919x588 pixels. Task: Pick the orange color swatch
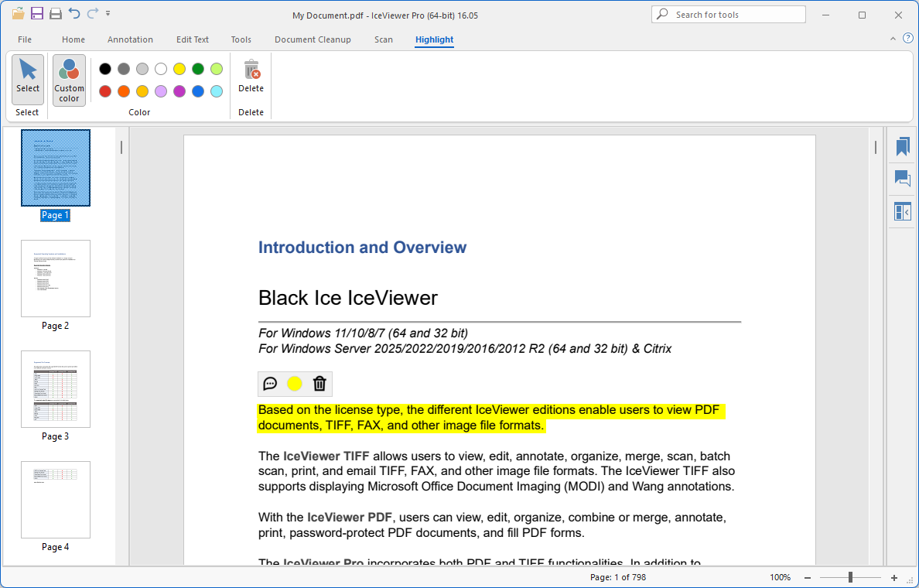click(x=124, y=91)
